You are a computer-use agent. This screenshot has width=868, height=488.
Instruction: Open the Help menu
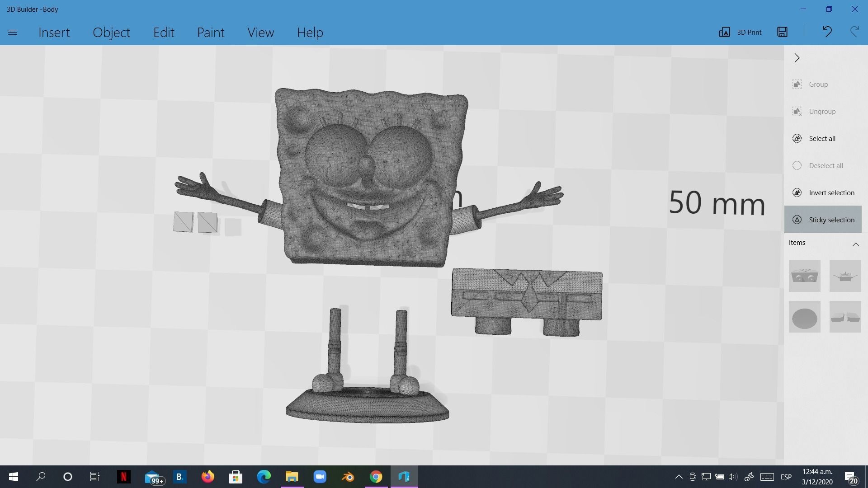[310, 33]
